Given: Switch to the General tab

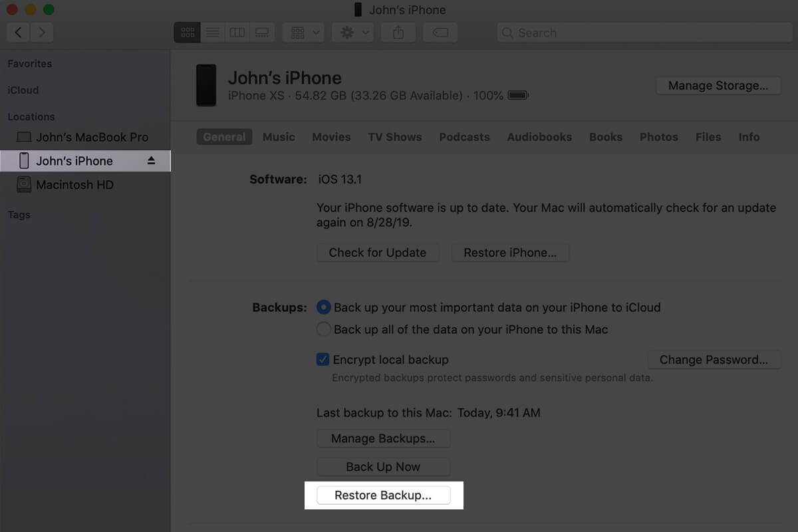Looking at the screenshot, I should pos(224,137).
